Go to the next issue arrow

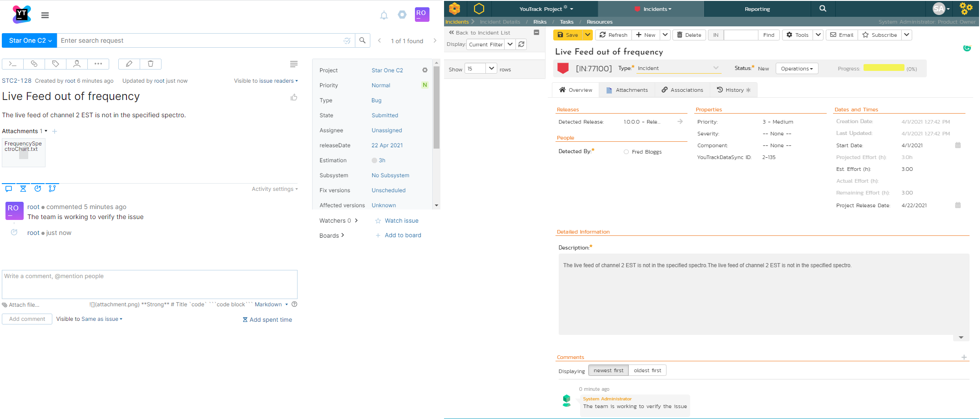point(435,41)
